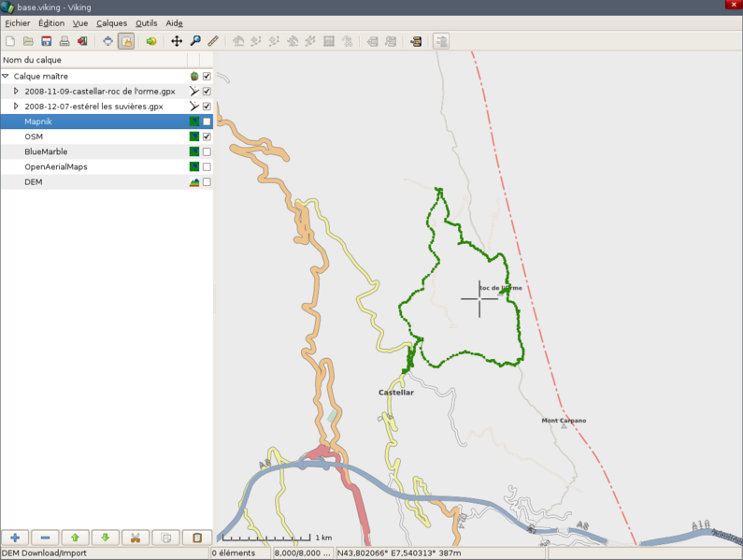This screenshot has height=560, width=743.
Task: Enable the Mapnik layer checkbox
Action: [x=207, y=122]
